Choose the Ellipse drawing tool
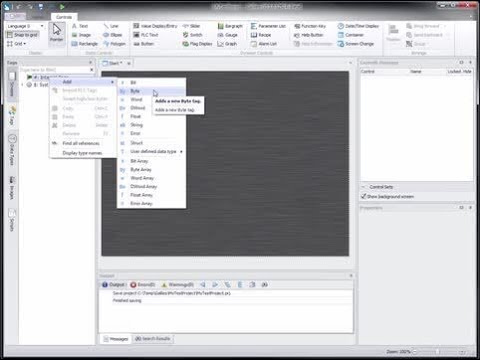The width and height of the screenshot is (480, 360). [x=113, y=35]
